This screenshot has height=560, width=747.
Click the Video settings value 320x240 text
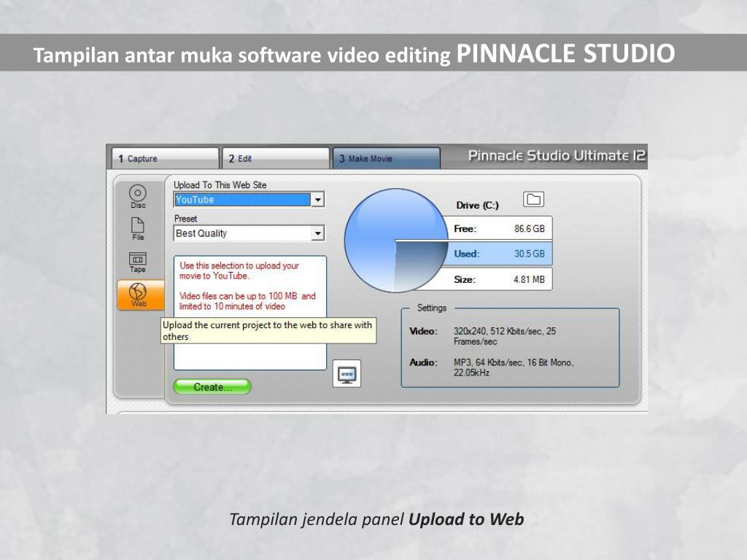click(505, 336)
